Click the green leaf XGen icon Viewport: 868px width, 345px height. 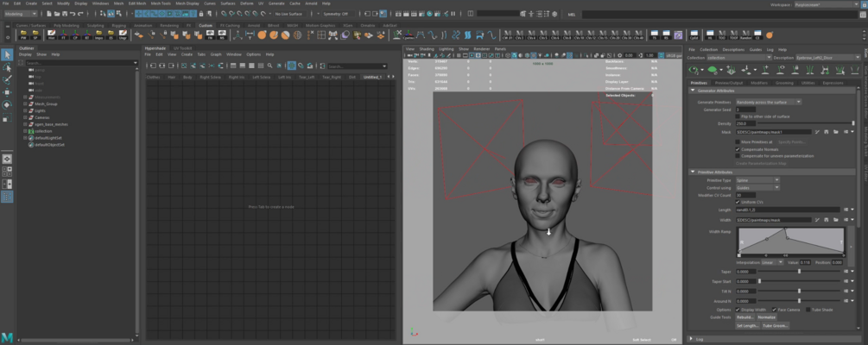tap(713, 70)
